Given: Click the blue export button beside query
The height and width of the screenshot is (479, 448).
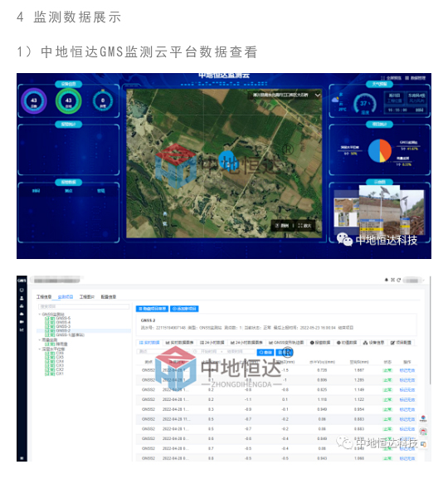Looking at the screenshot, I should pos(285,352).
